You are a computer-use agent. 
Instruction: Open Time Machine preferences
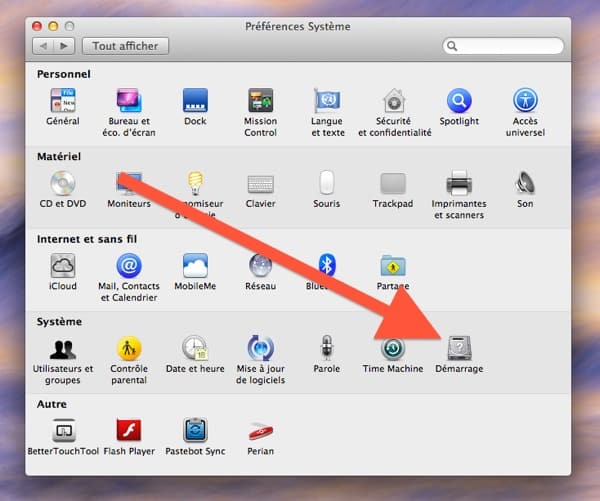[x=393, y=348]
